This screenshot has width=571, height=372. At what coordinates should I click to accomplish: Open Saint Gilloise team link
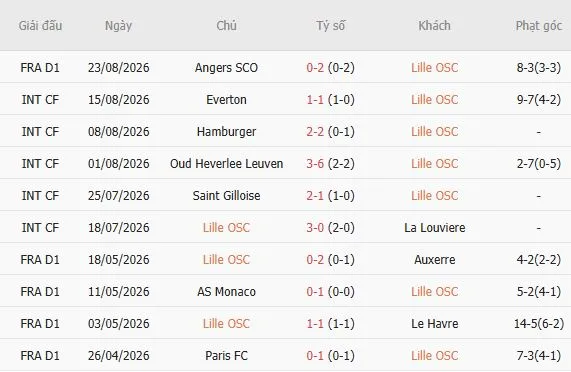point(226,196)
